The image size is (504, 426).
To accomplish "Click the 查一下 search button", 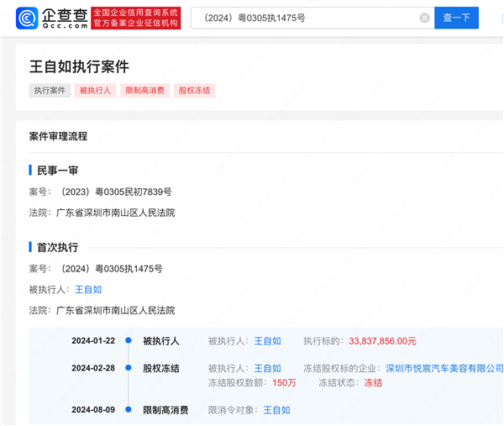I will coord(456,18).
